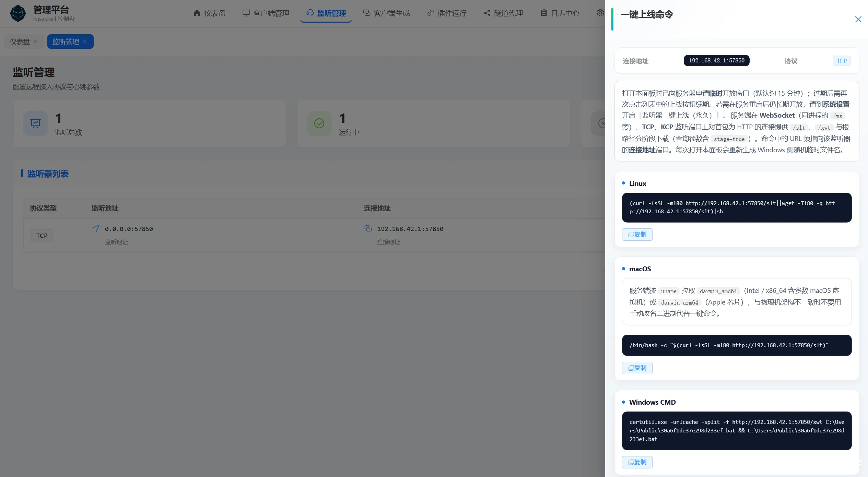Select 监听管理 in the top navigation

326,13
